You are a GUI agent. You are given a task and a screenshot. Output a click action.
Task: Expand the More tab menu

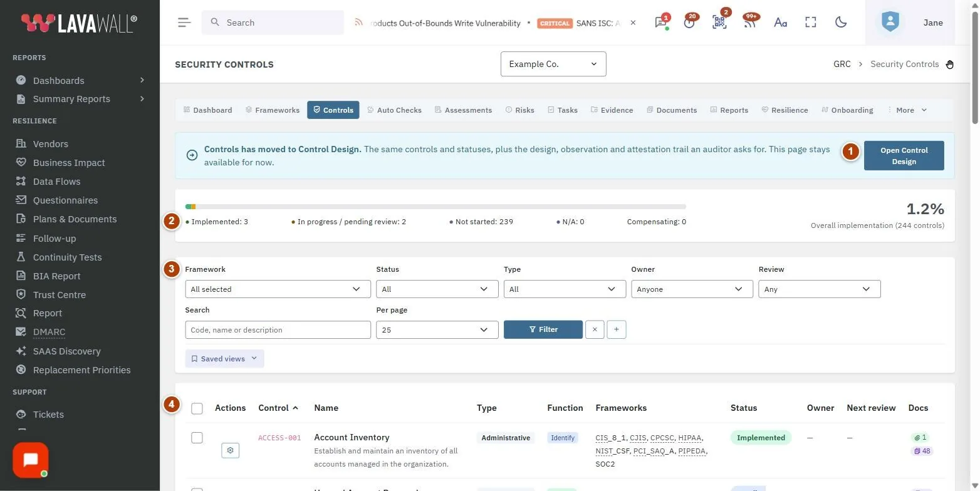click(x=907, y=110)
